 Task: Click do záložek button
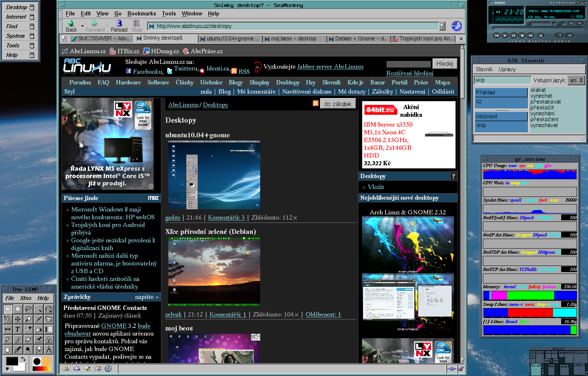[x=338, y=104]
